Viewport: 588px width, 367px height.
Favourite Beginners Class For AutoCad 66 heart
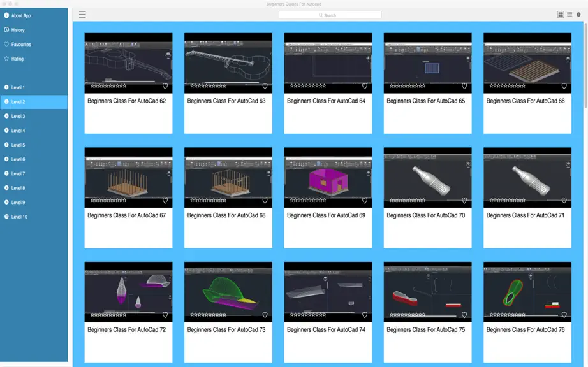coord(564,86)
